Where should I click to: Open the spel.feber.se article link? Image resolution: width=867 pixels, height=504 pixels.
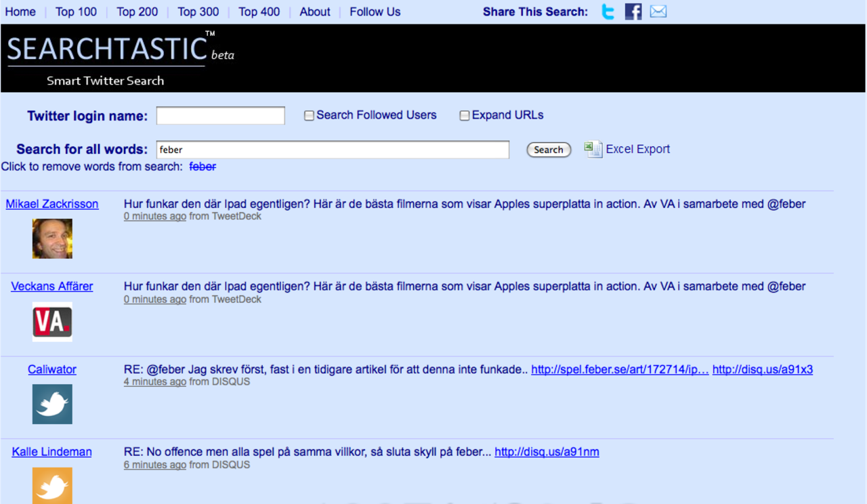point(620,370)
